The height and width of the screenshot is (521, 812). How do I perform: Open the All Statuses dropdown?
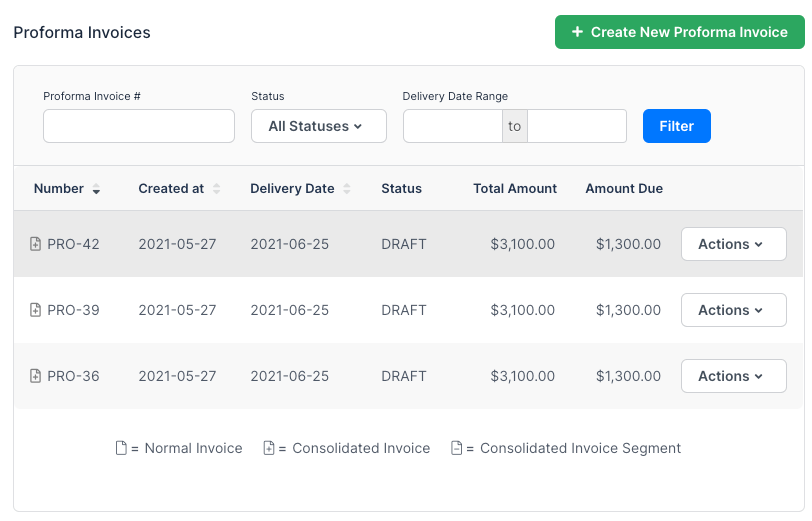[318, 126]
